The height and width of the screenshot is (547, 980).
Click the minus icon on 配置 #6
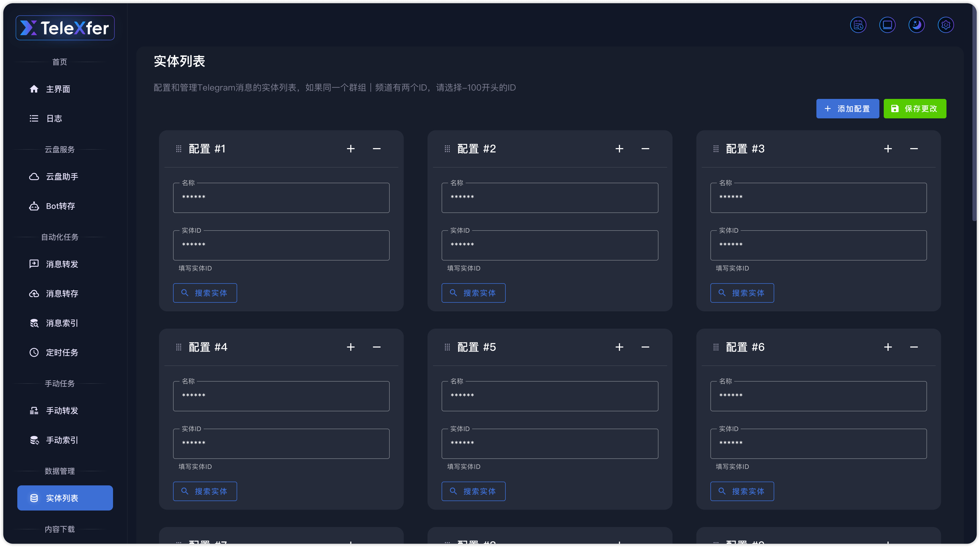point(914,347)
